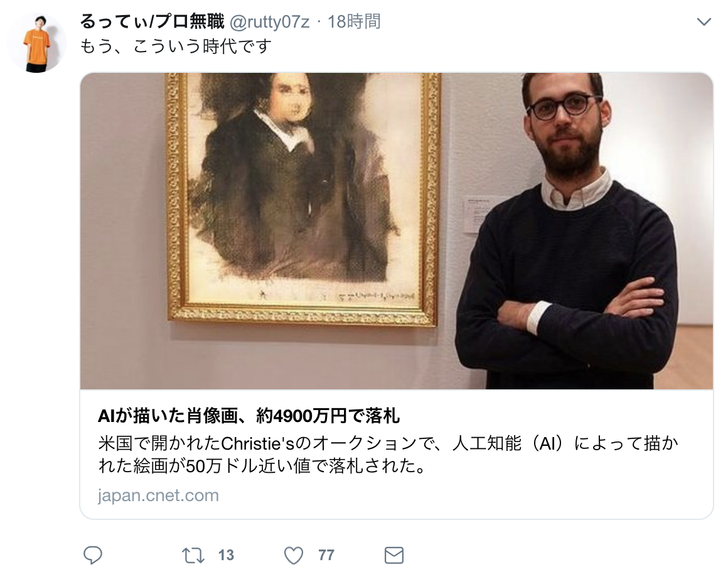Open headline AIが描いた肖像画、約4900万円で落札
The height and width of the screenshot is (579, 728).
(x=249, y=416)
